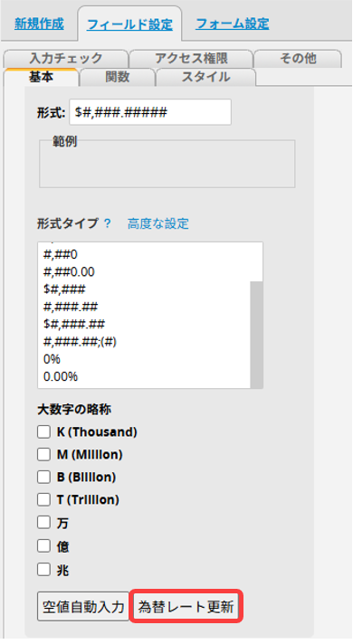Click the format list scrollbar
The height and width of the screenshot is (644, 353).
click(257, 335)
